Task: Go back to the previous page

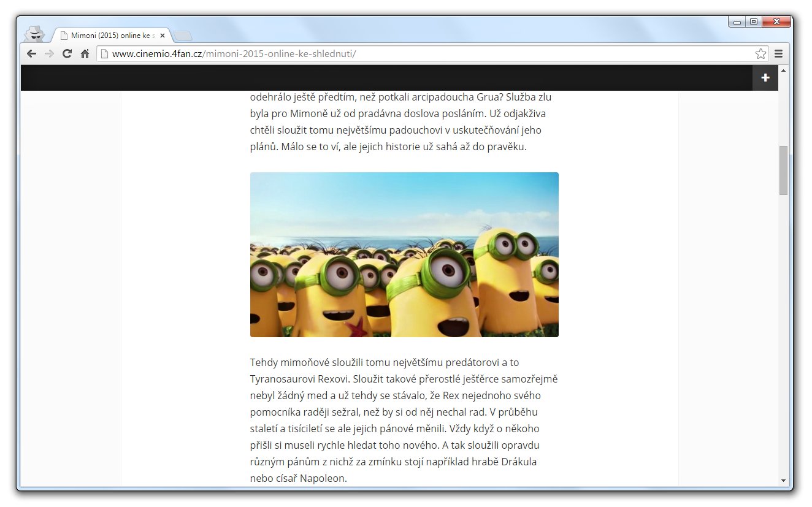Action: (x=31, y=54)
